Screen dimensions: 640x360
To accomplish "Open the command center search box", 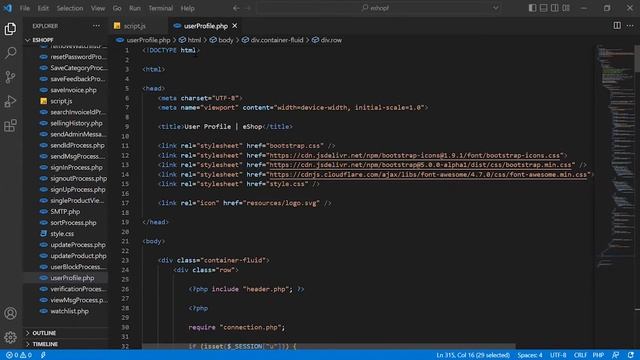I will 378,8.
